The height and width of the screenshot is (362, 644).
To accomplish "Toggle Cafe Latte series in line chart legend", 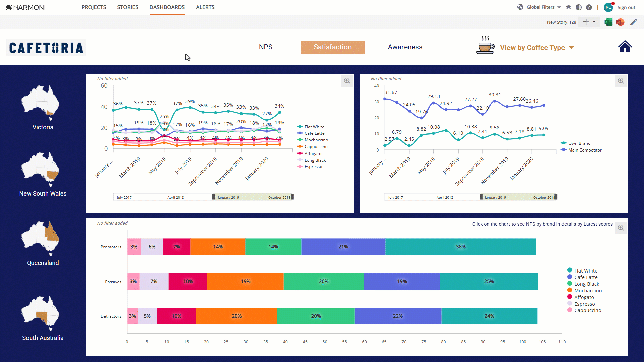I will point(311,133).
